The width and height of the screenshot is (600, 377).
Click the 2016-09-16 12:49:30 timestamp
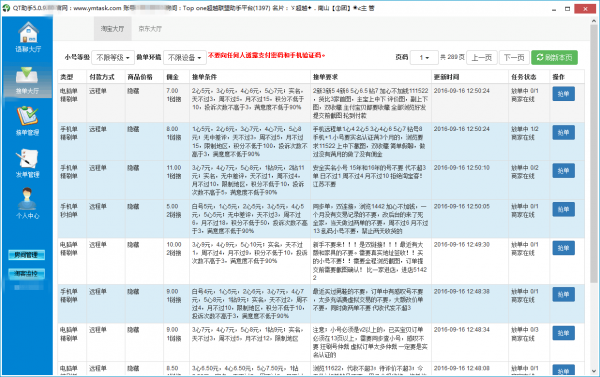click(461, 245)
